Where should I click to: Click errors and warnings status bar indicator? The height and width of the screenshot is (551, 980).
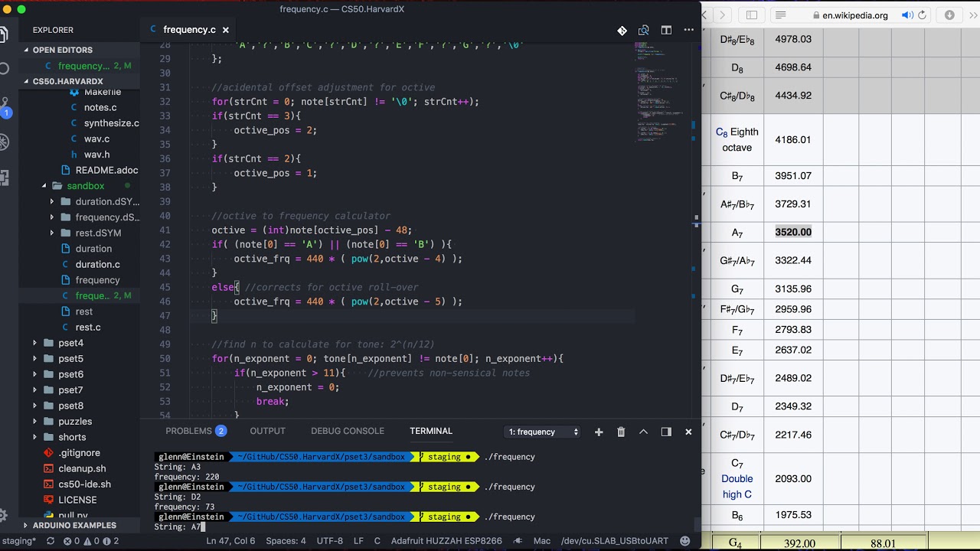[91, 541]
